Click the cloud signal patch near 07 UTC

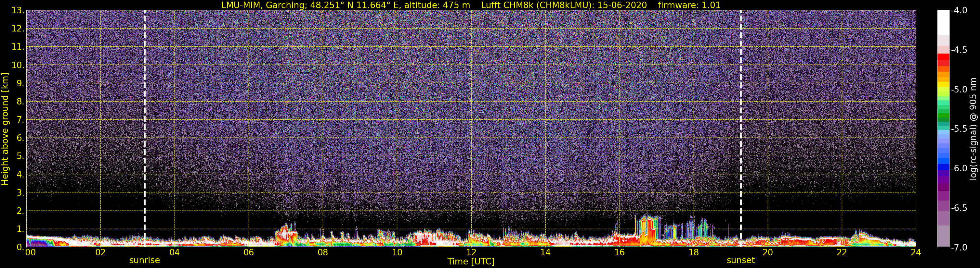tap(286, 235)
